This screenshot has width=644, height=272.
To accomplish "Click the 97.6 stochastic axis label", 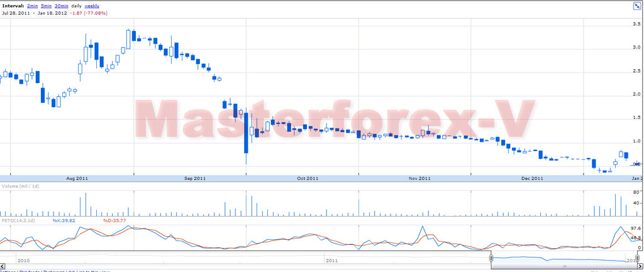I will coord(636,228).
